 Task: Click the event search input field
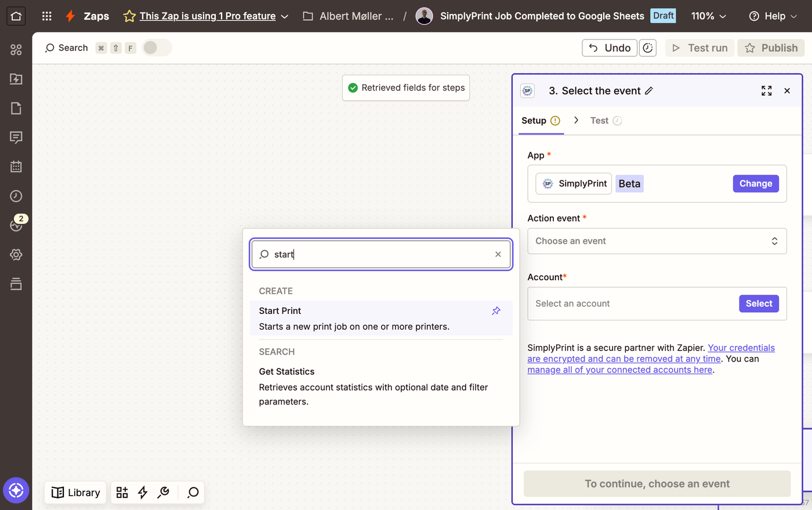click(x=381, y=254)
